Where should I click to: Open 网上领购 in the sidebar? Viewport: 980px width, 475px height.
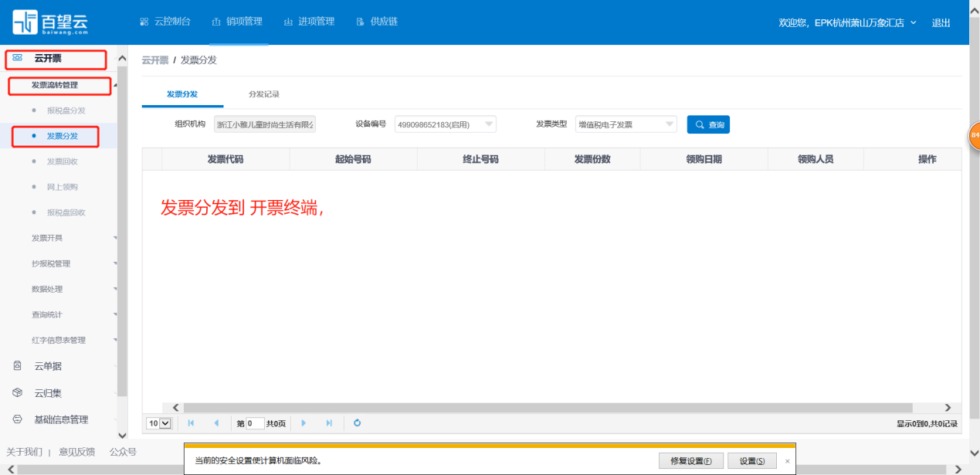[x=62, y=187]
